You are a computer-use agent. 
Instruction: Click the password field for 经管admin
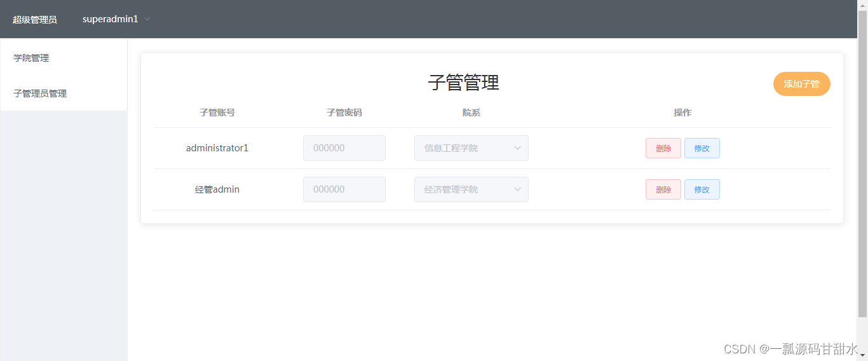344,189
